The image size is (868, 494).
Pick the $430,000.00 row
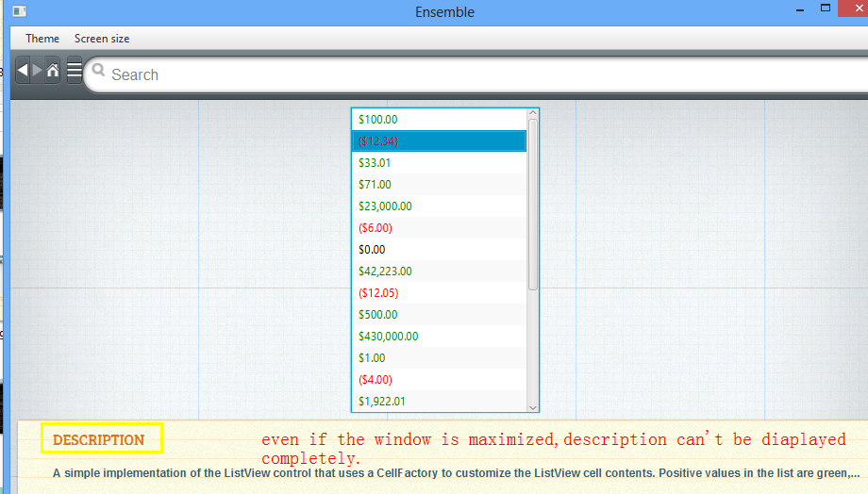point(440,337)
